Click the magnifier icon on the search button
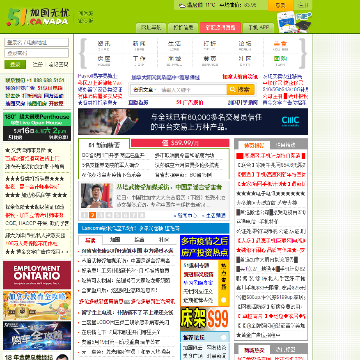Viewport: 360px width, 360px height. click(x=232, y=89)
